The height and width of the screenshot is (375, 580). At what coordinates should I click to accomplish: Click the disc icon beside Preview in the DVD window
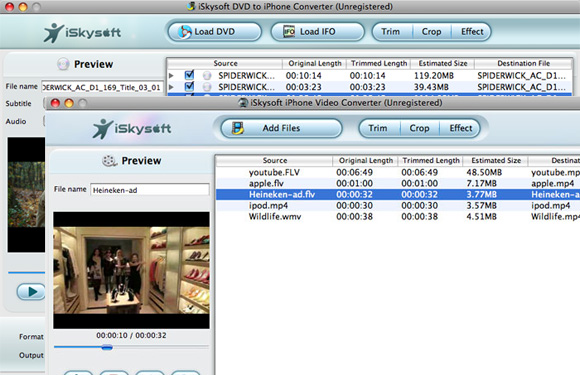click(63, 64)
